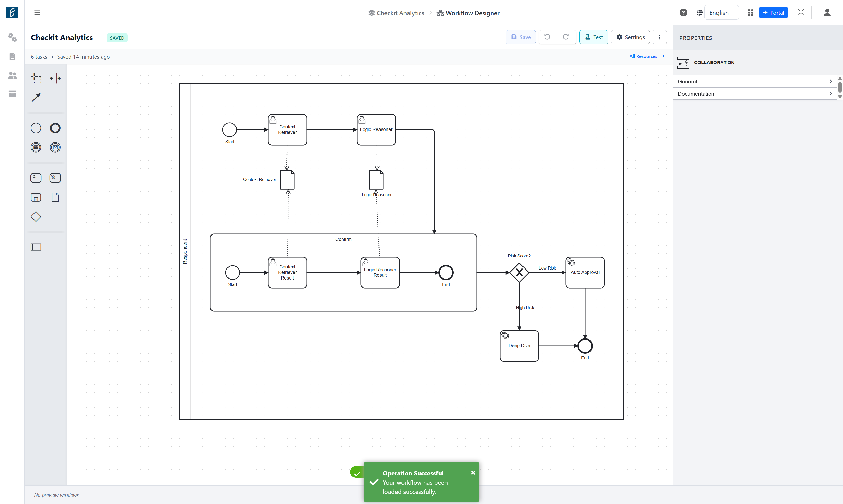Click the gears icon in left sidebar

(12, 37)
